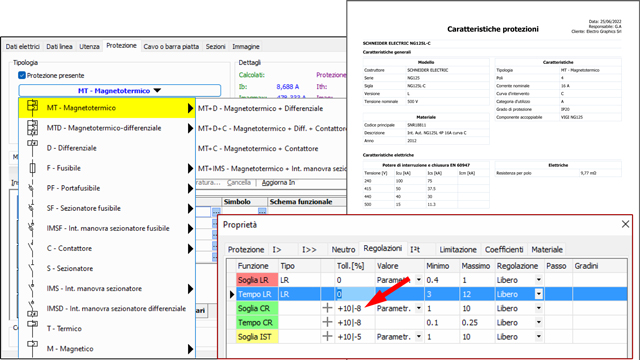Click the Aggiorna In button
Screen dimensions: 640x360
pos(278,182)
